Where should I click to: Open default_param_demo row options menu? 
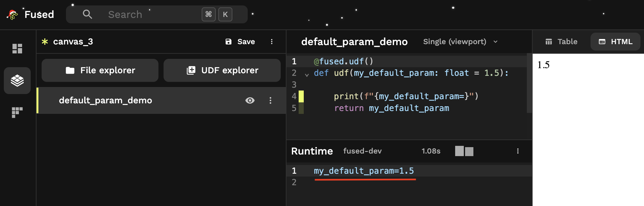[270, 100]
